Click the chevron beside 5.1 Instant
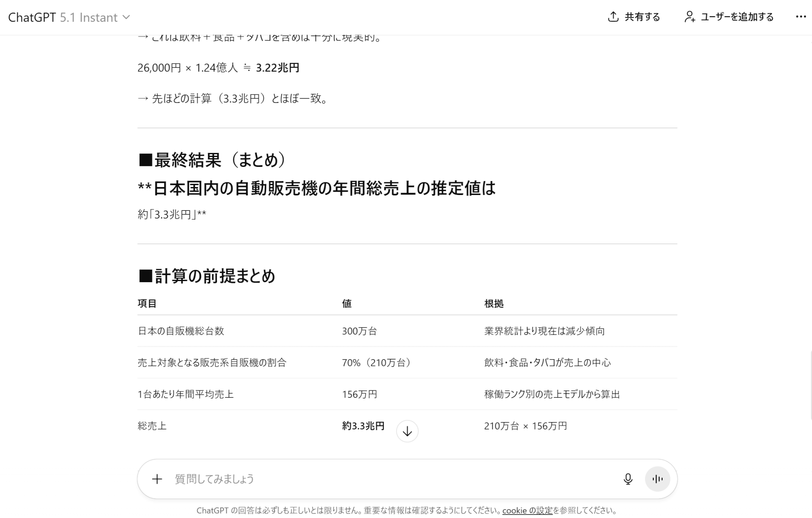Viewport: 812px width, 518px height. tap(126, 17)
